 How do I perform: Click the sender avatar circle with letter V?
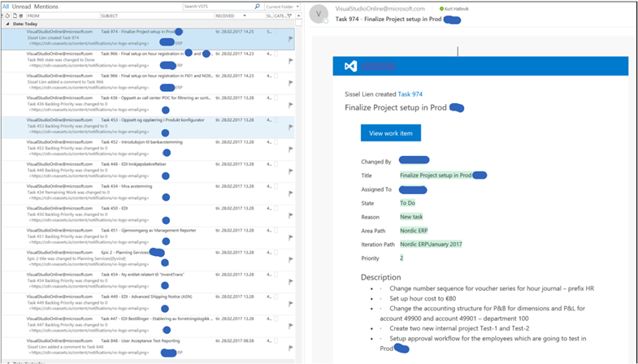click(x=320, y=14)
